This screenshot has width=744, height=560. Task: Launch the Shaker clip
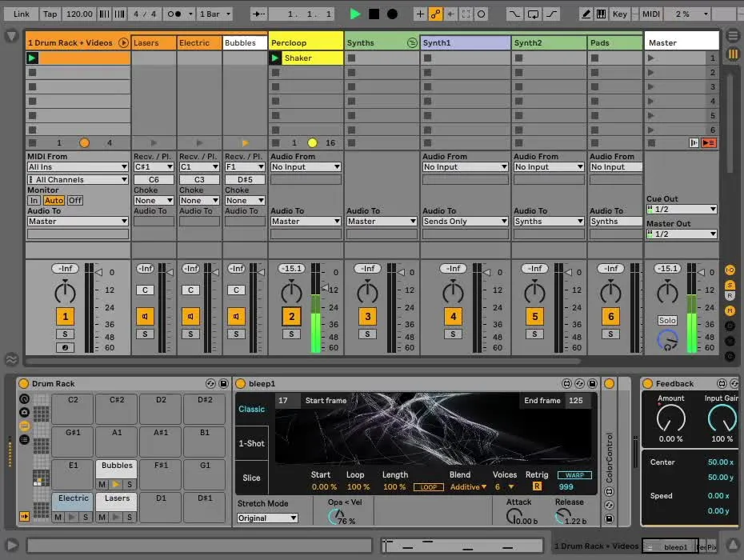pos(275,58)
